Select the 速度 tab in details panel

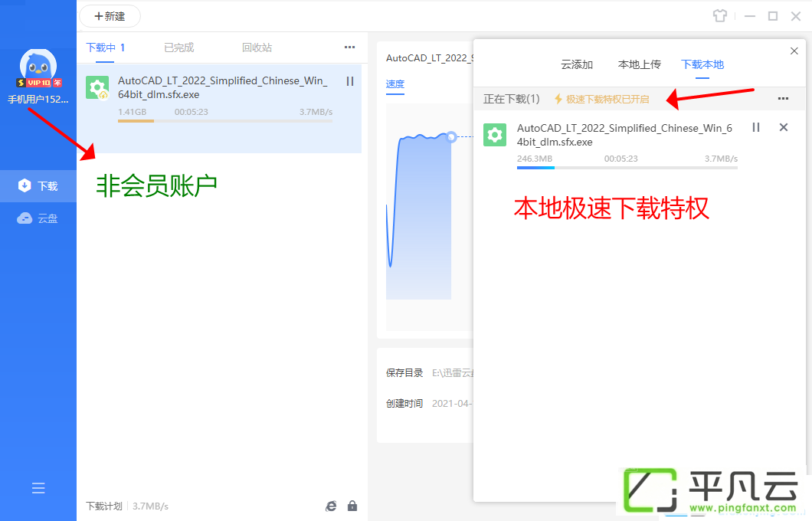click(395, 84)
